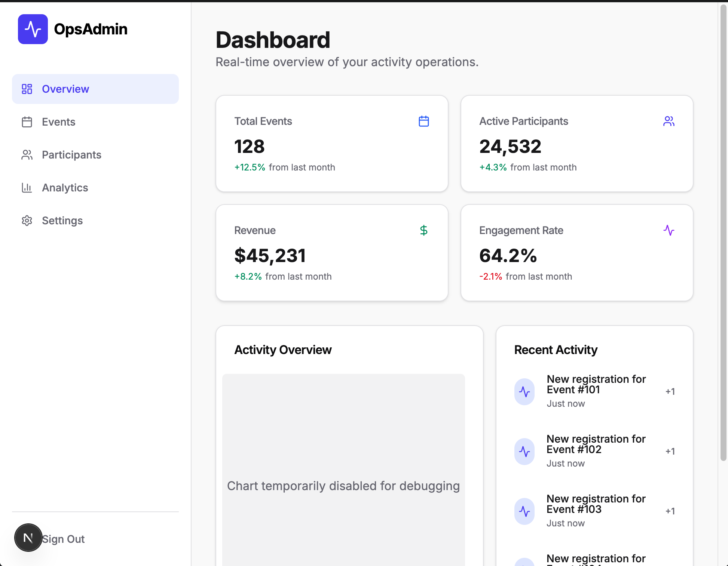Viewport: 728px width, 566px height.
Task: Click the OpsAdmin pulse logo icon
Action: (33, 29)
